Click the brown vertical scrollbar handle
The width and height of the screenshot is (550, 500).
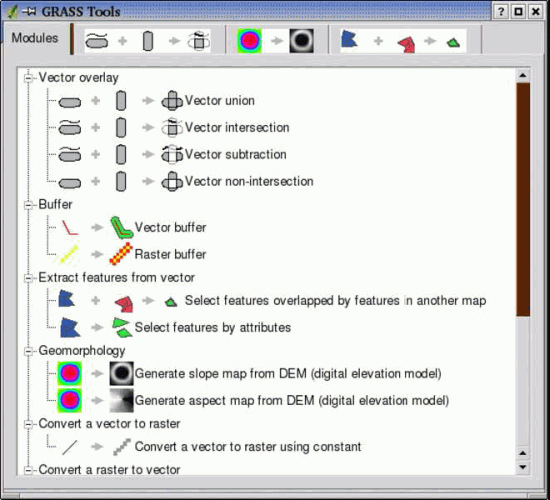[x=523, y=199]
